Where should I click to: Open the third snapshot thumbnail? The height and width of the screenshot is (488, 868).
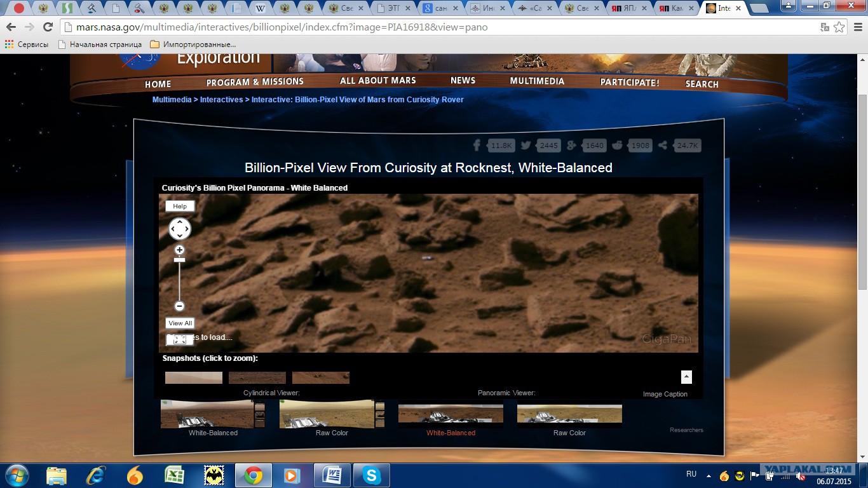(321, 377)
